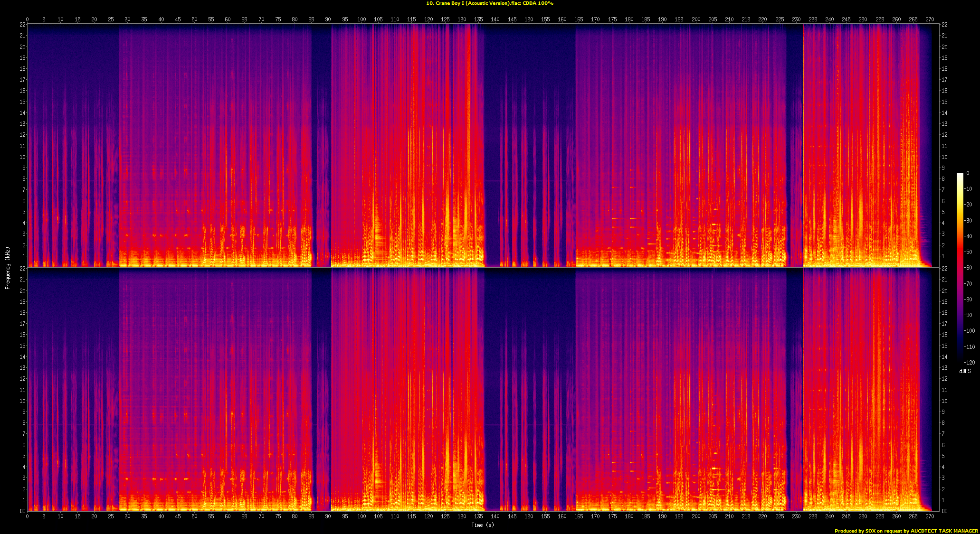Screen dimensions: 980x534
Task: Click 15 kHz label on lower-left frequency axis
Action: point(22,346)
